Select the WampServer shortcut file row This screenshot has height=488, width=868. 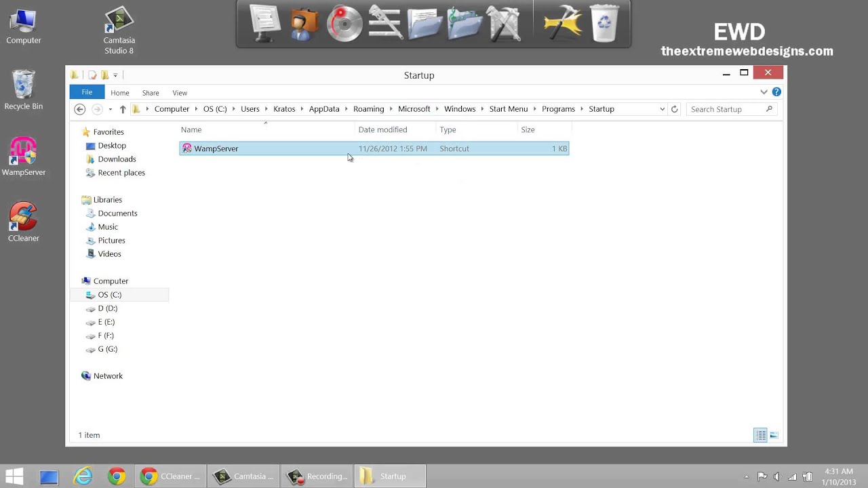pos(374,148)
